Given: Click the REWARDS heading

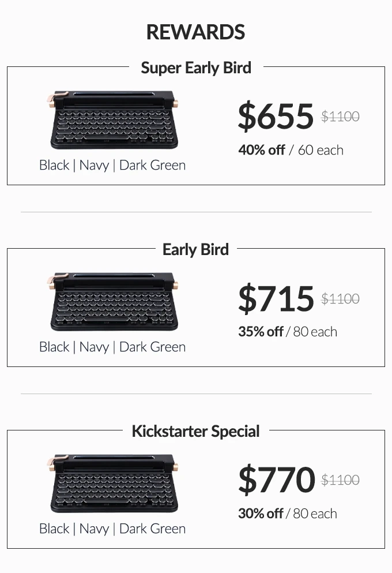Looking at the screenshot, I should tap(195, 32).
